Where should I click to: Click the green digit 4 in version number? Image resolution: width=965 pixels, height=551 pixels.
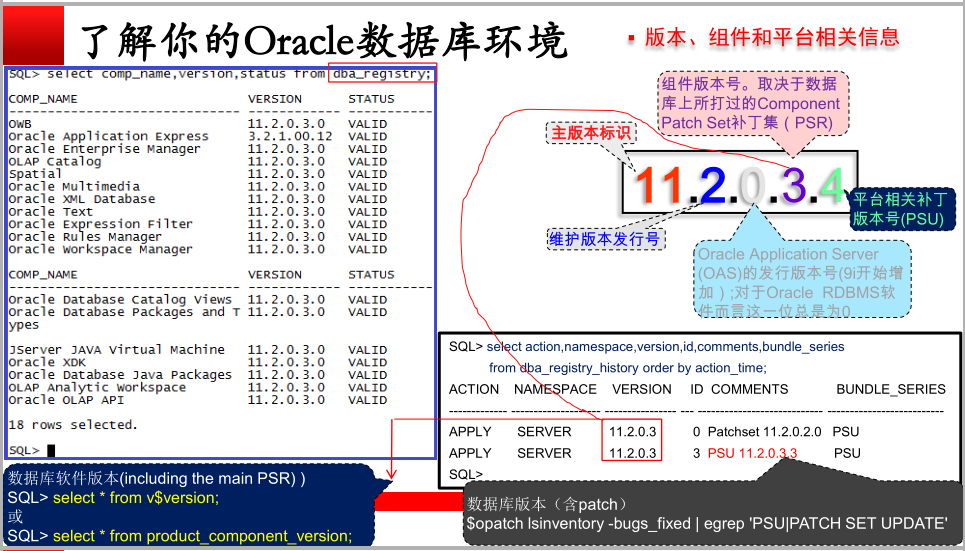coord(833,184)
